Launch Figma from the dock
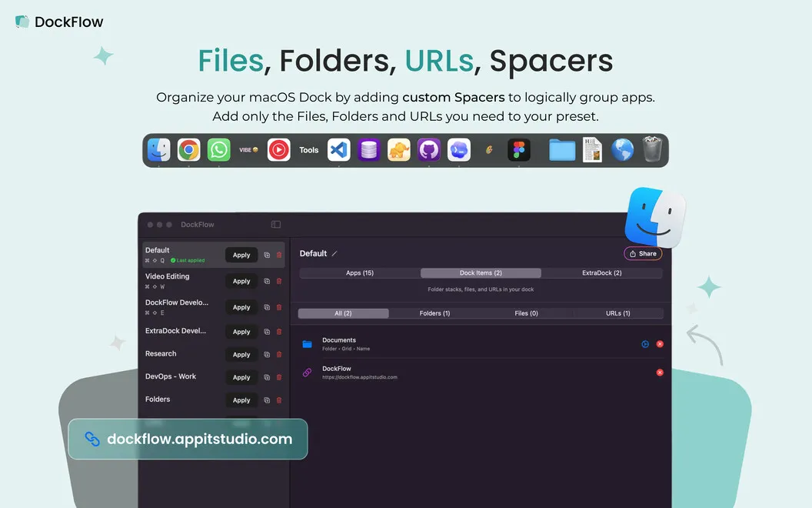The image size is (812, 508). (519, 150)
